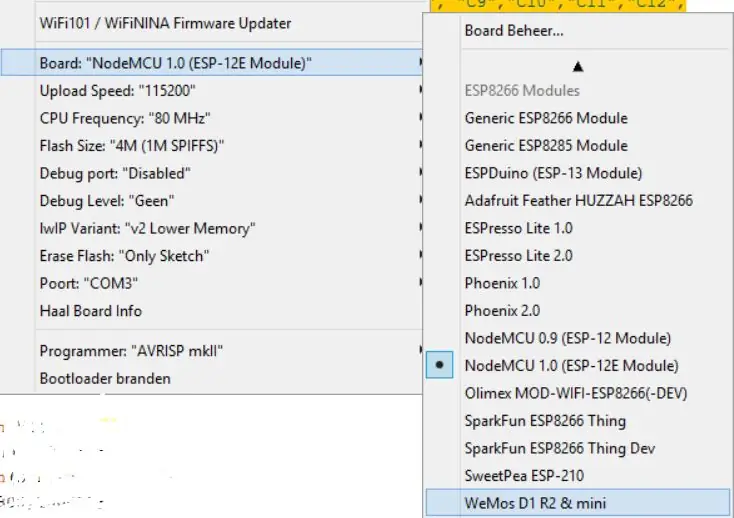Open Programmer "AVRISP mkII" submenu
Viewport: 734px width, 518px height.
click(x=212, y=351)
